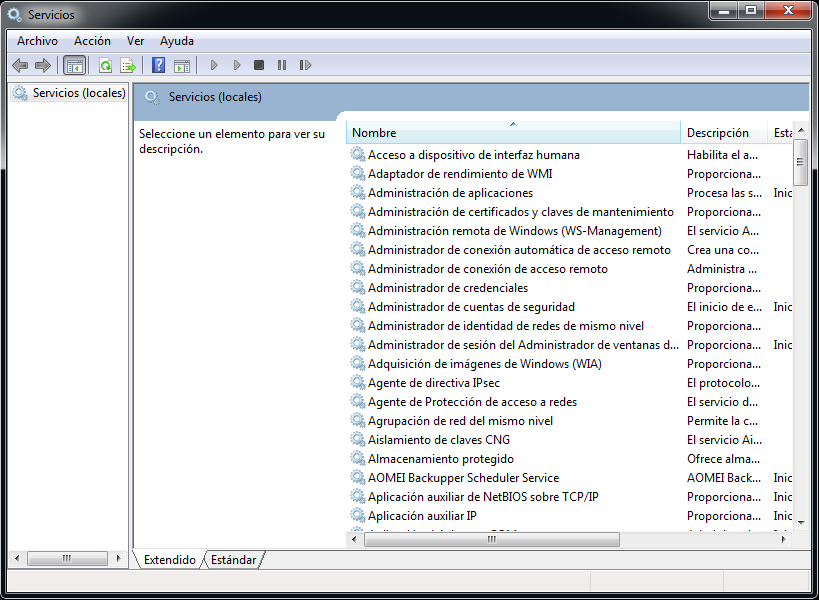
Task: Select Agrupación de red del mismo nivel
Action: (x=460, y=421)
